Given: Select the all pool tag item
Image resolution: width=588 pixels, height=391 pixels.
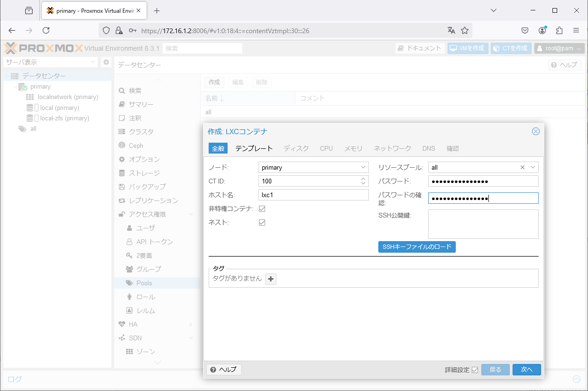Looking at the screenshot, I should click(x=33, y=129).
